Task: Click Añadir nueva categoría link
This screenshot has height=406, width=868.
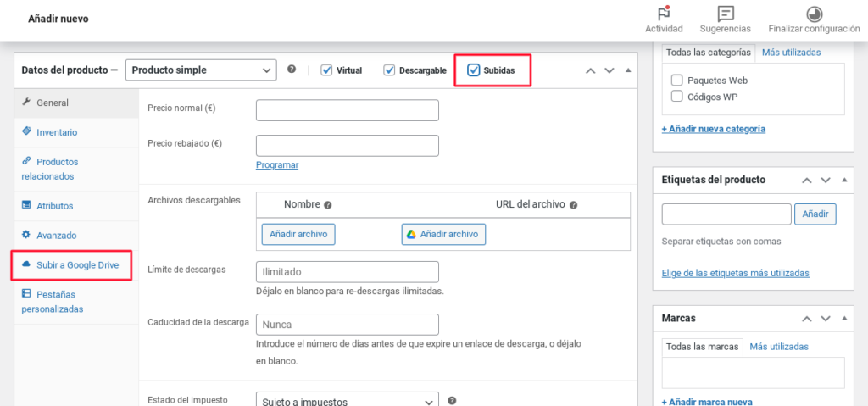Action: pos(714,129)
